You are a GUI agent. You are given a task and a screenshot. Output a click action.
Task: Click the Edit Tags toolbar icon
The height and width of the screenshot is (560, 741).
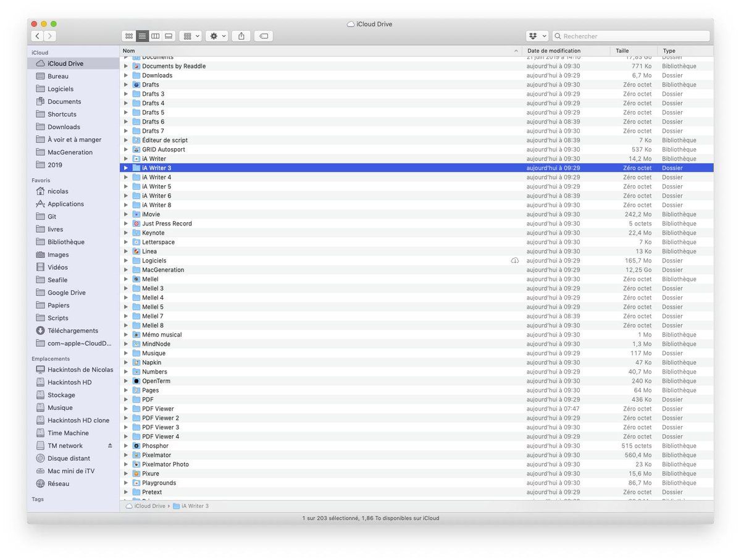coord(264,36)
